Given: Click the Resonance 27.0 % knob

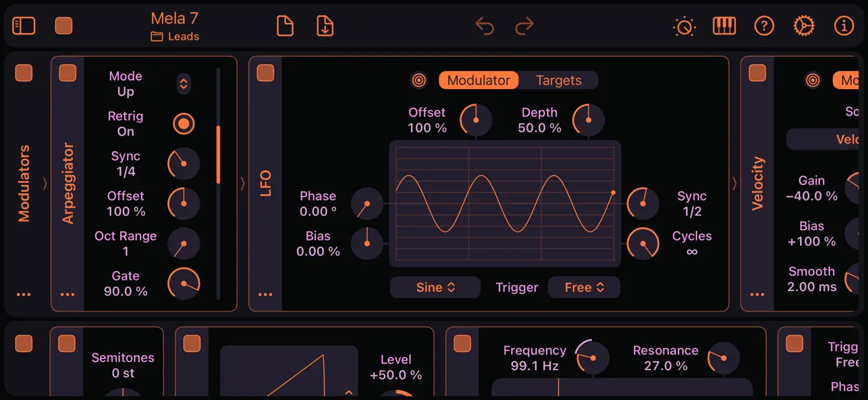Looking at the screenshot, I should (x=723, y=357).
